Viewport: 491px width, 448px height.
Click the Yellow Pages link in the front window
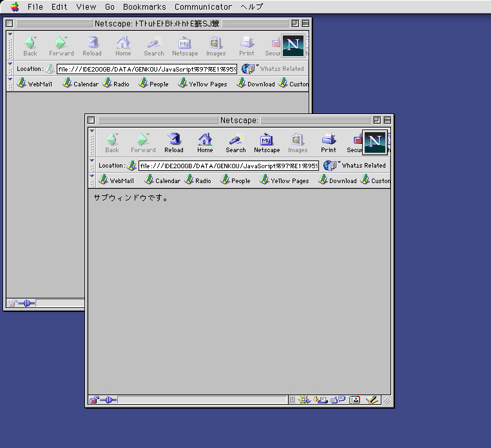click(x=284, y=181)
